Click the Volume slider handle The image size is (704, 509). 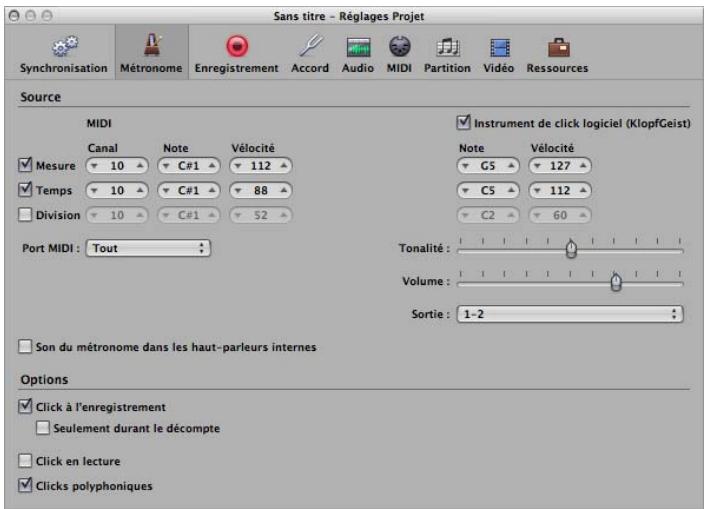tap(616, 282)
